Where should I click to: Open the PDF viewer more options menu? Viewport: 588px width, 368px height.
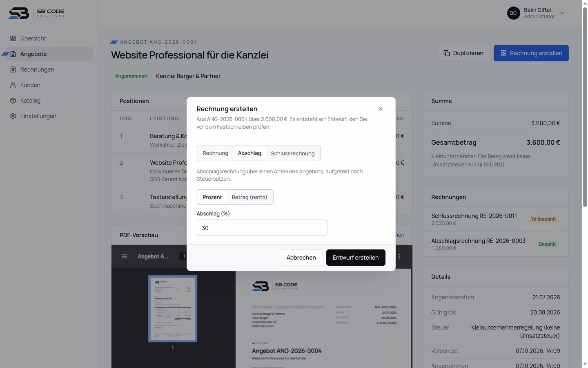[399, 256]
